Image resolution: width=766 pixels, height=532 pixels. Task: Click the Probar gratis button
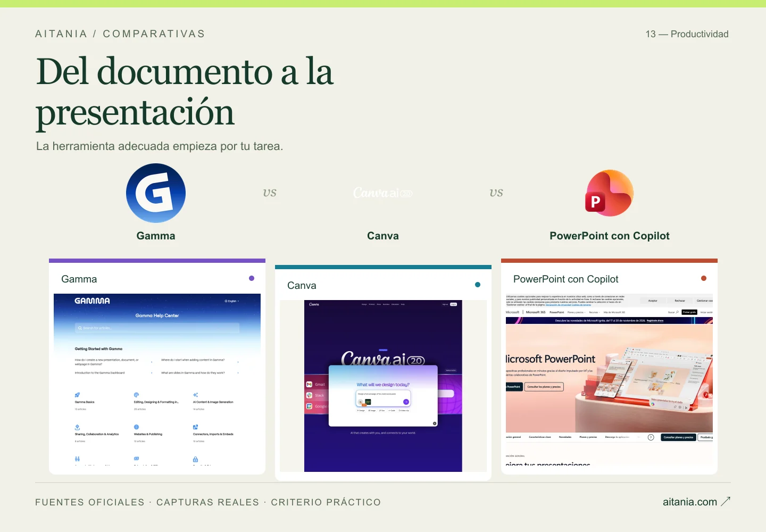point(689,312)
